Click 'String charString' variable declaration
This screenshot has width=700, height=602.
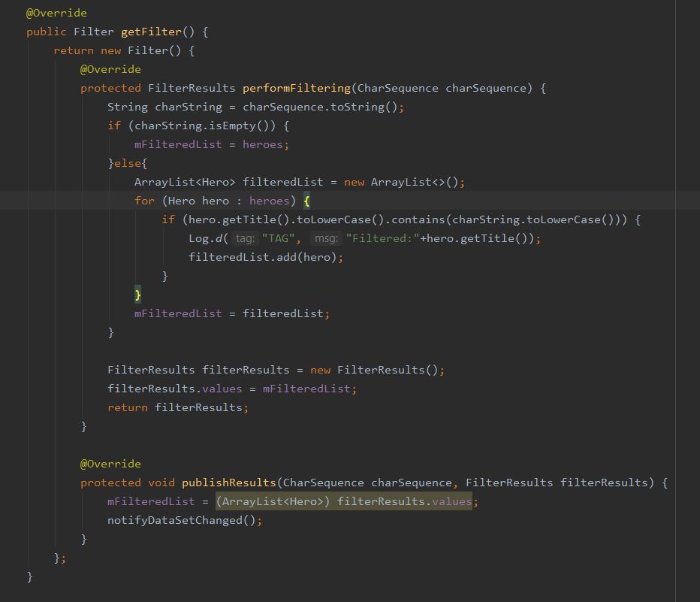(164, 107)
